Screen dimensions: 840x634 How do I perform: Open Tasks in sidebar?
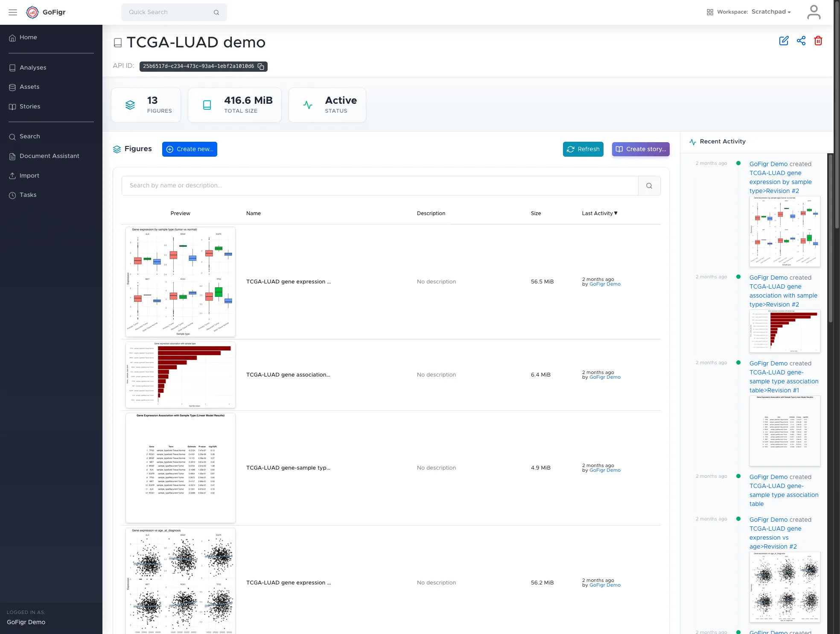pyautogui.click(x=28, y=195)
